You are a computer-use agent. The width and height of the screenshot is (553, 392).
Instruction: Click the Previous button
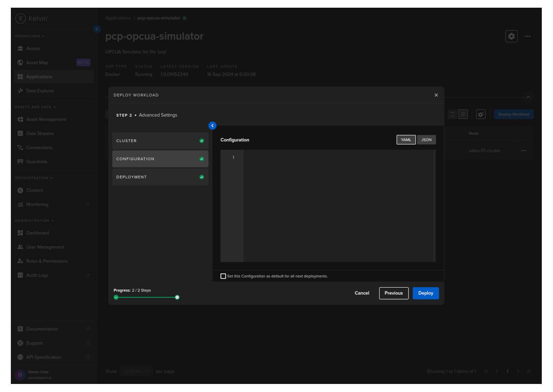coord(393,293)
